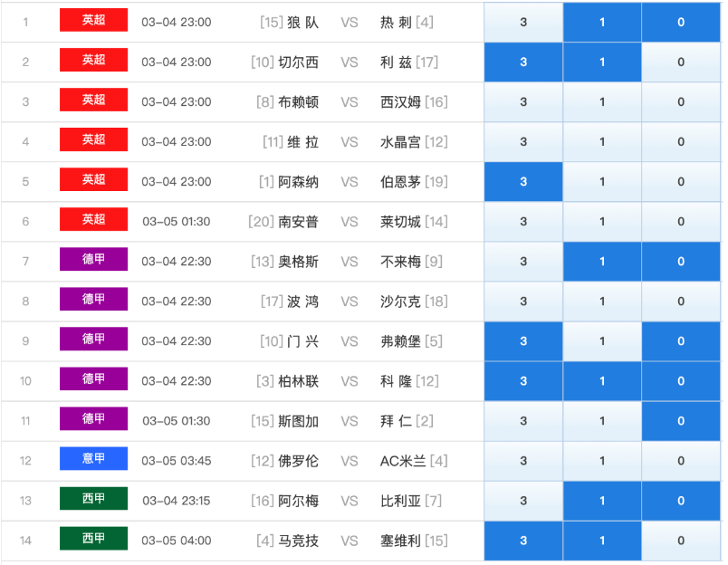Image resolution: width=728 pixels, height=565 pixels.
Task: Deselect the 3 cell for 马竞技 vs 塞维利
Action: pyautogui.click(x=523, y=541)
